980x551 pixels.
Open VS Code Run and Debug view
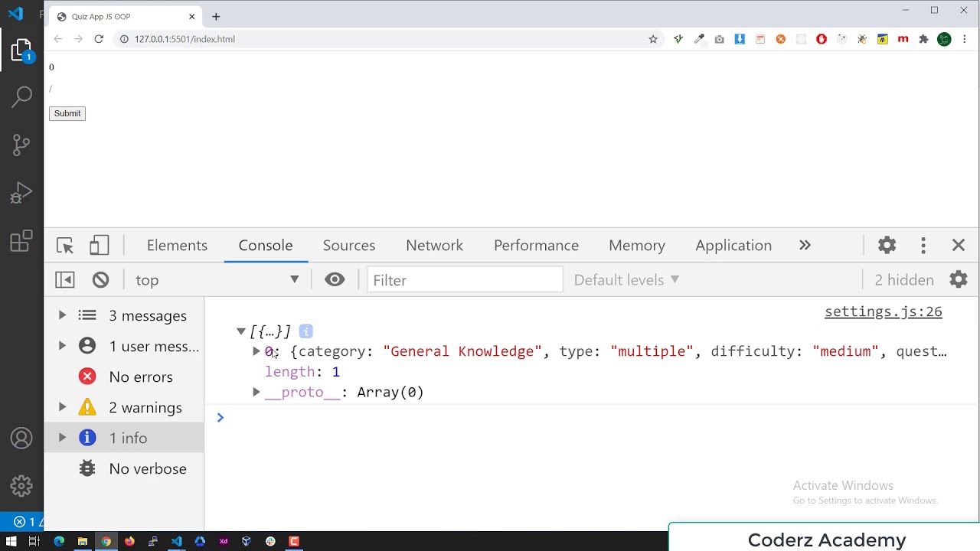[21, 193]
